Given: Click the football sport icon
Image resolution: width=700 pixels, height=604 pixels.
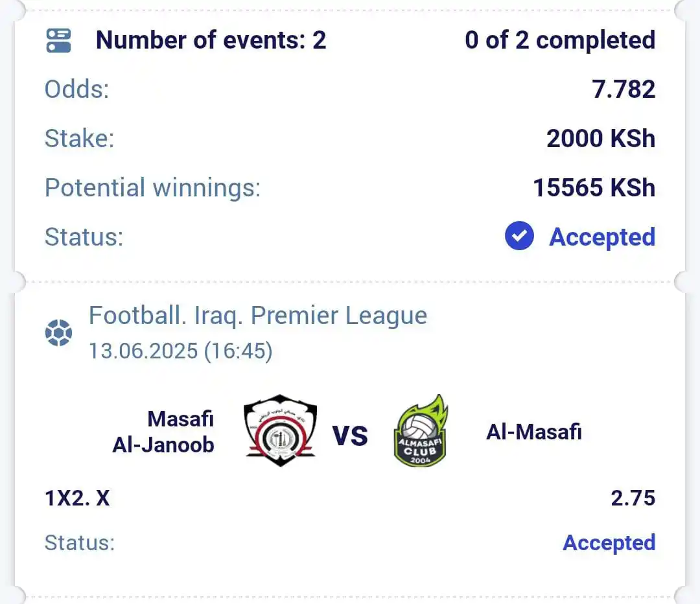Looking at the screenshot, I should [58, 332].
